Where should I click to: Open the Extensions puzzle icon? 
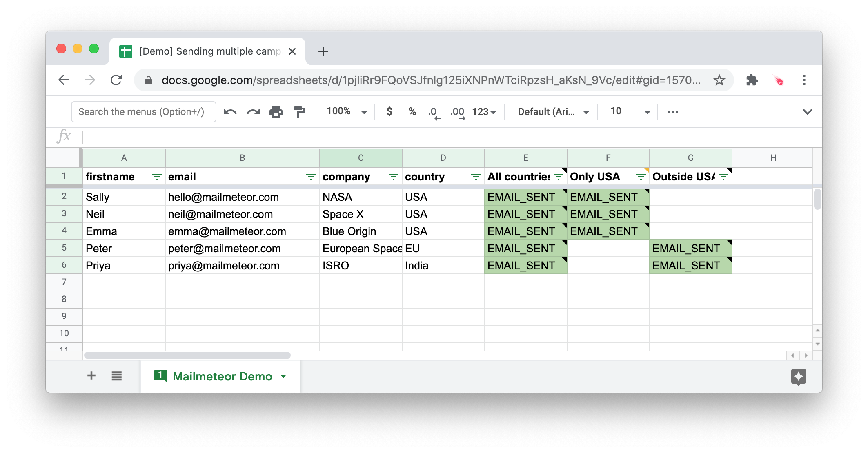coord(752,80)
